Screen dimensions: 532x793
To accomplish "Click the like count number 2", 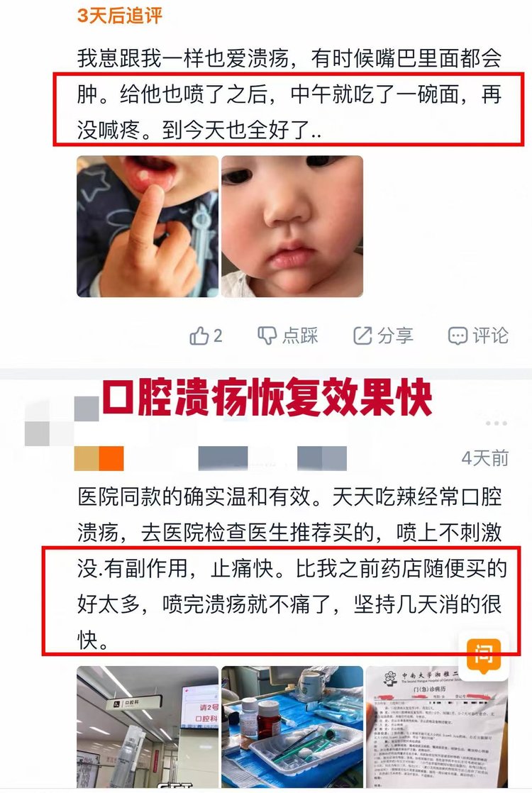I will pos(218,335).
